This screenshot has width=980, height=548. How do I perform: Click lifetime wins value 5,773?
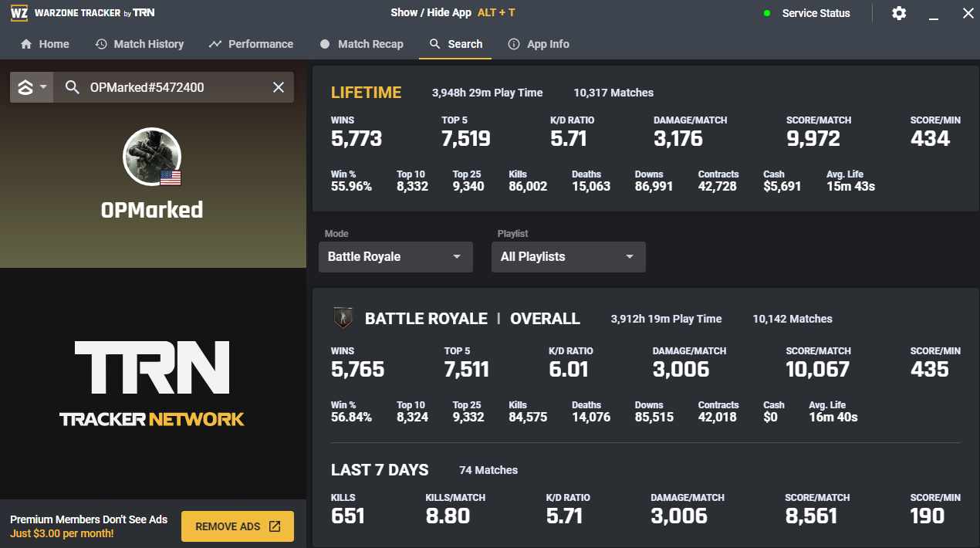coord(357,139)
